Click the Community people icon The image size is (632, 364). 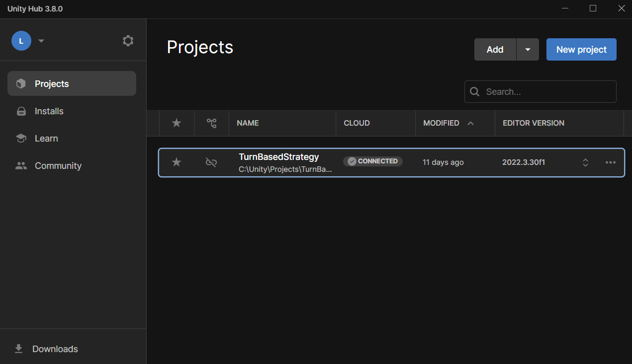21,166
